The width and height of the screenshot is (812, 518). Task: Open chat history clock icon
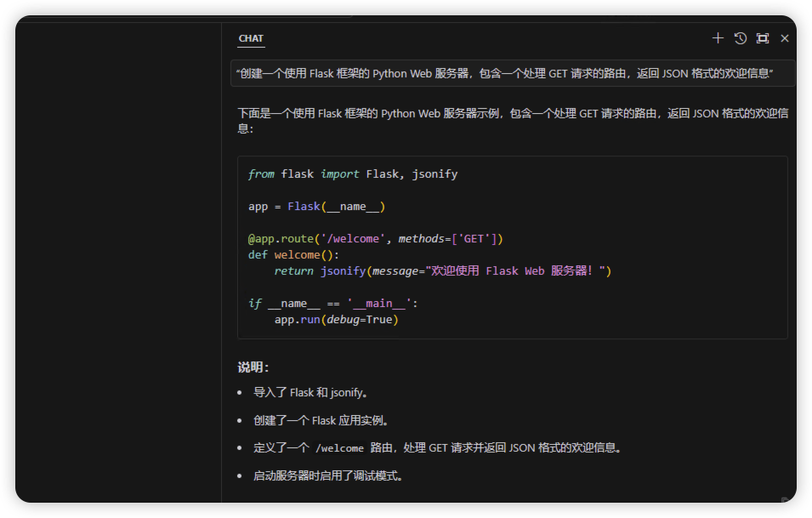tap(741, 38)
